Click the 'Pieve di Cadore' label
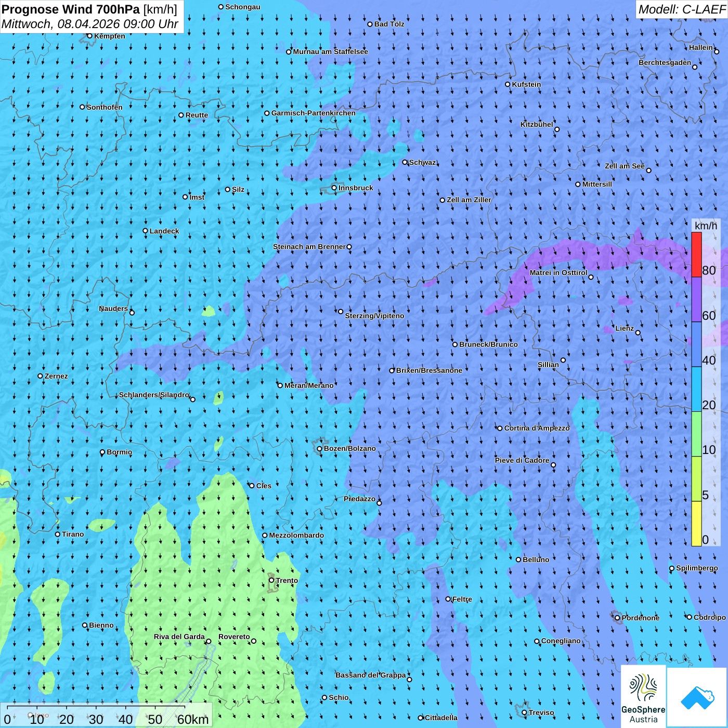The image size is (728, 728). pyautogui.click(x=522, y=460)
